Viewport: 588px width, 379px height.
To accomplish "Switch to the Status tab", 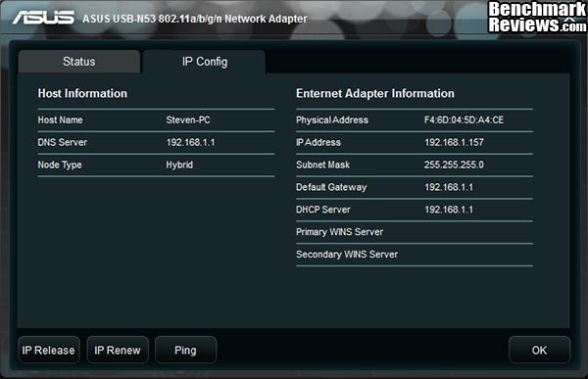I will click(79, 62).
